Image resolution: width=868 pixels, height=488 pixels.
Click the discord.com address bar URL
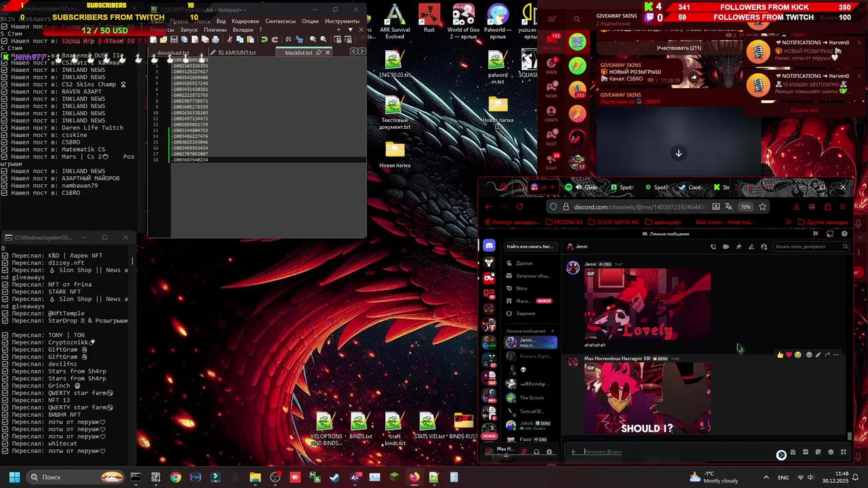point(639,207)
